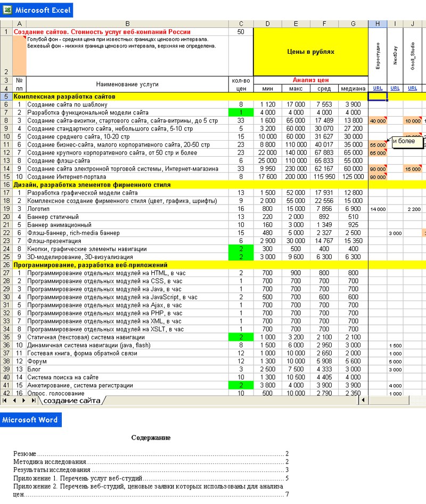Screen dimensions: 426x504
Task: Select 'Наименование услуги' header cell
Action: [127, 84]
